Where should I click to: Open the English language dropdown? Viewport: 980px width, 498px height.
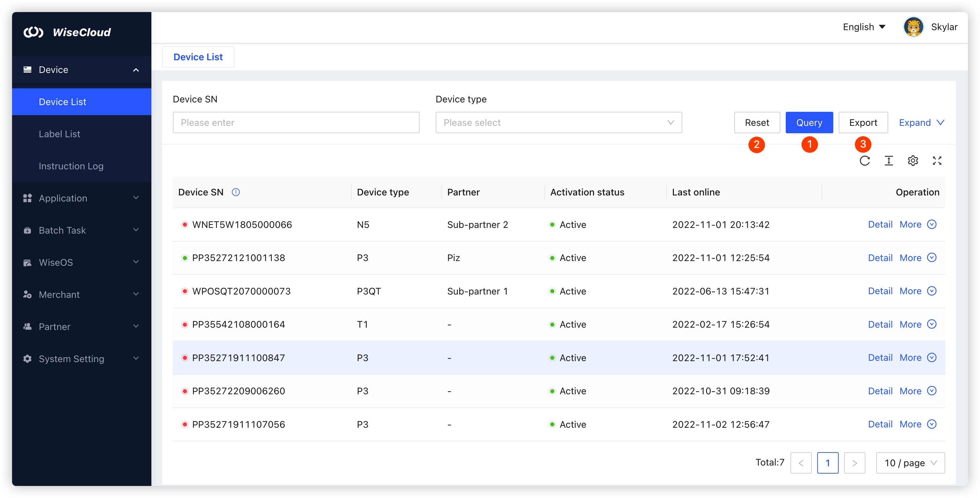tap(864, 27)
